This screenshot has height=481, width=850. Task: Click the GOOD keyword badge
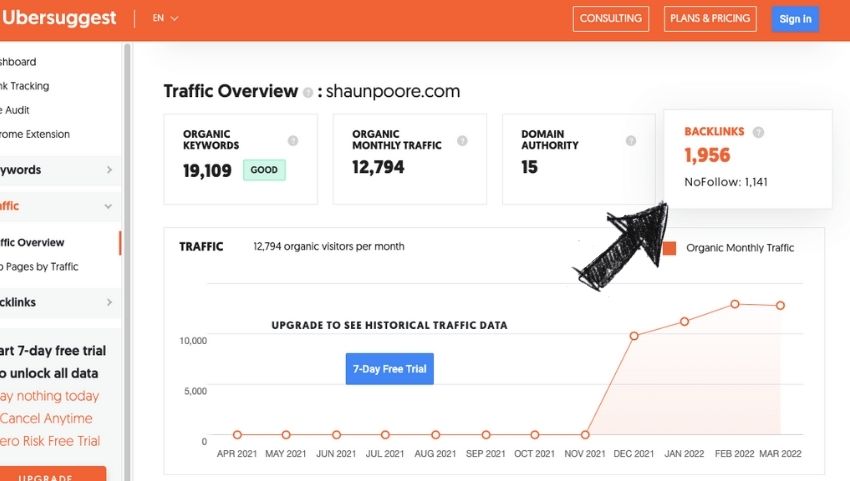pyautogui.click(x=264, y=170)
